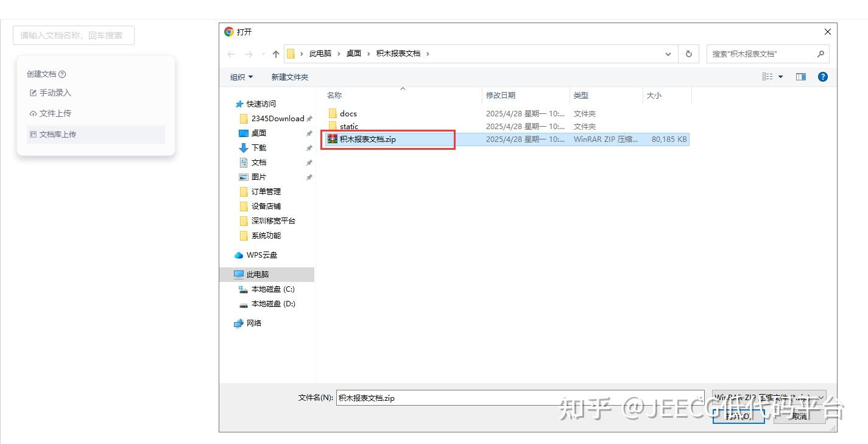Go up one folder level arrow
The height and width of the screenshot is (444, 868).
tap(276, 54)
